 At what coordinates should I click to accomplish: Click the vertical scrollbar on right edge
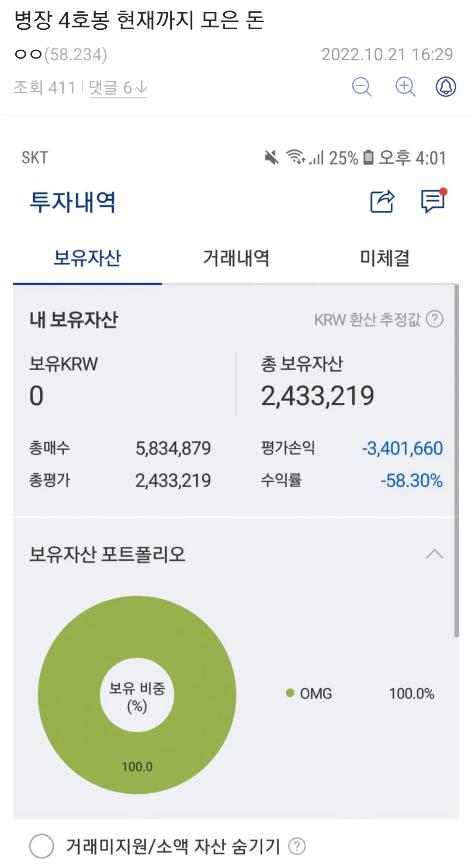tap(456, 459)
